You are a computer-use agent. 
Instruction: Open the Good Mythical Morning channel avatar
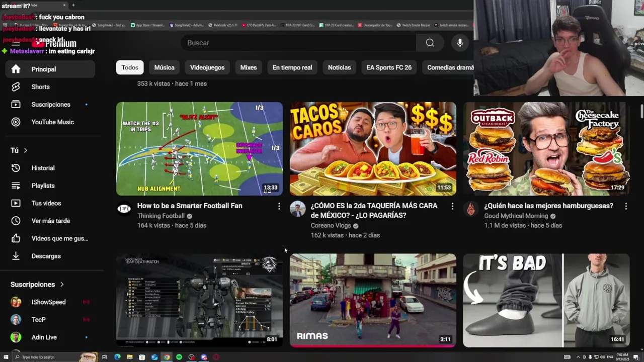click(471, 209)
